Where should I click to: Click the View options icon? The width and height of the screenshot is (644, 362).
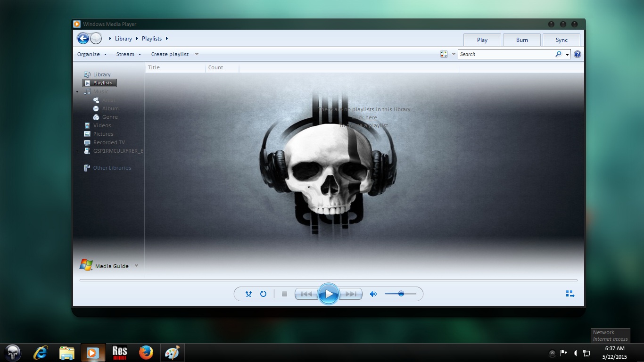pos(444,54)
